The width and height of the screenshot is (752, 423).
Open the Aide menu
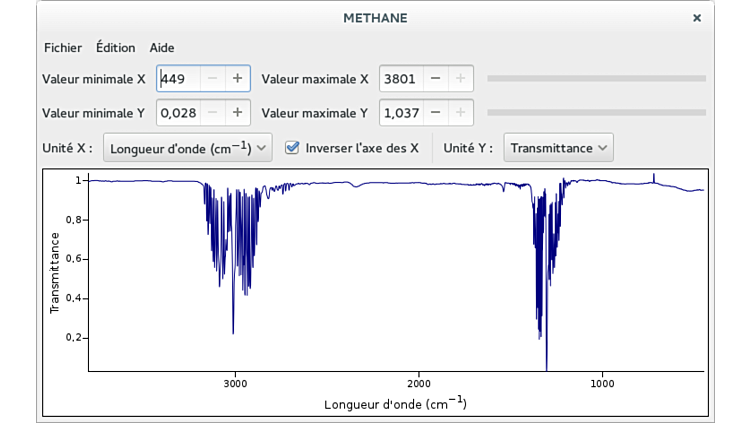(162, 47)
